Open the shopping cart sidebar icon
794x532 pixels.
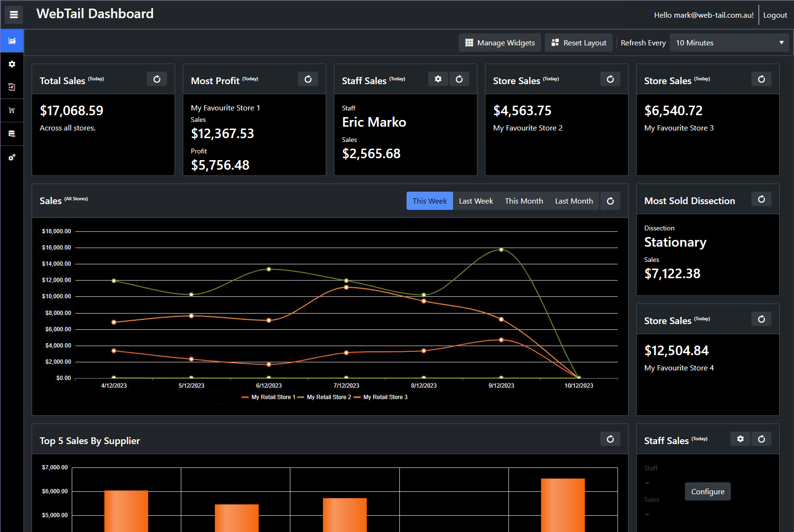click(12, 110)
